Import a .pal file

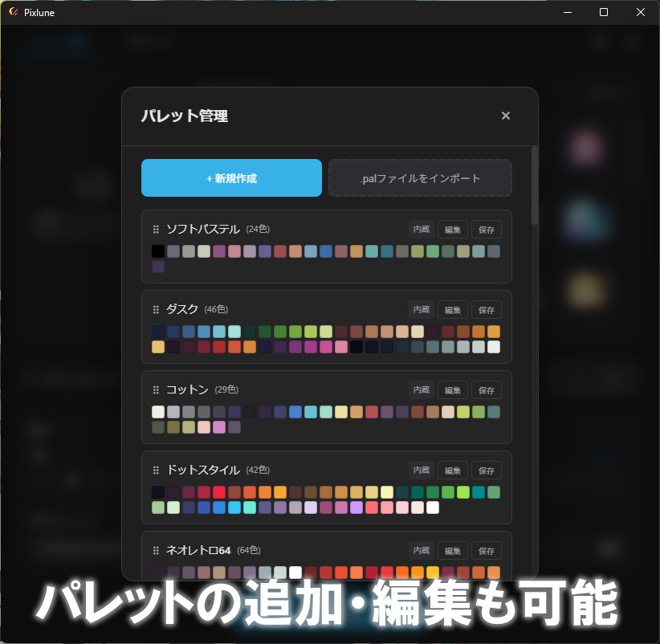click(x=420, y=177)
